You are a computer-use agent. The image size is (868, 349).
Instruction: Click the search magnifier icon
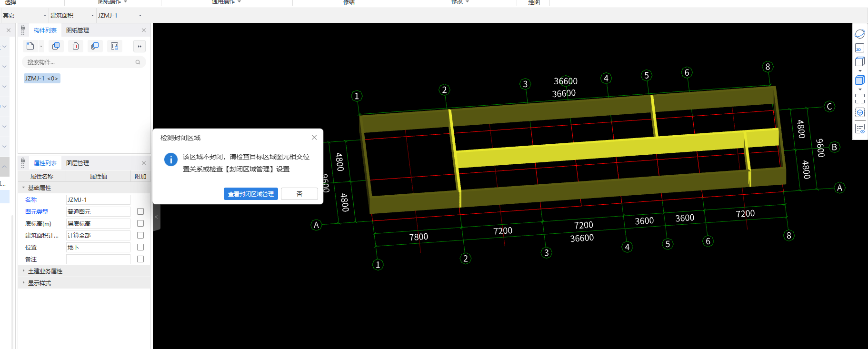[138, 62]
